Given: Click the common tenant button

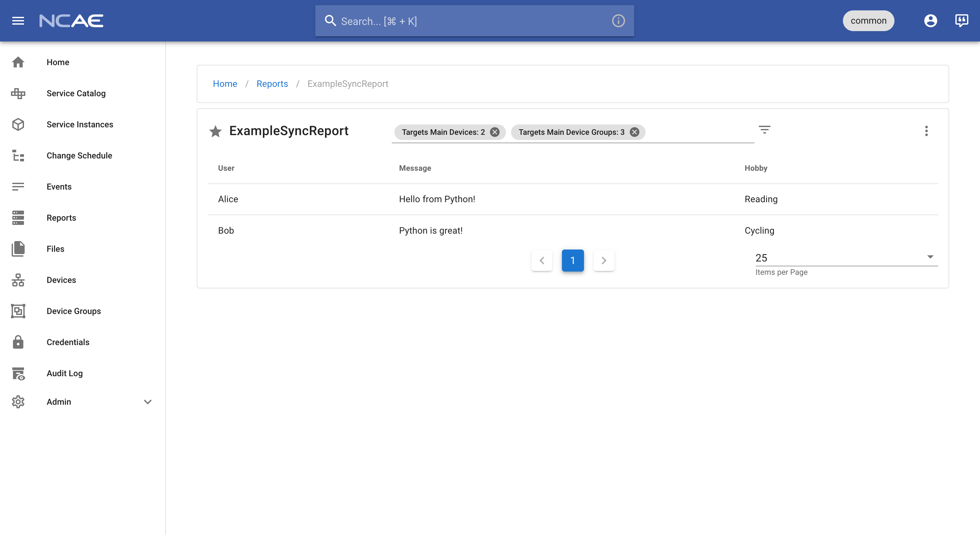Looking at the screenshot, I should tap(868, 21).
